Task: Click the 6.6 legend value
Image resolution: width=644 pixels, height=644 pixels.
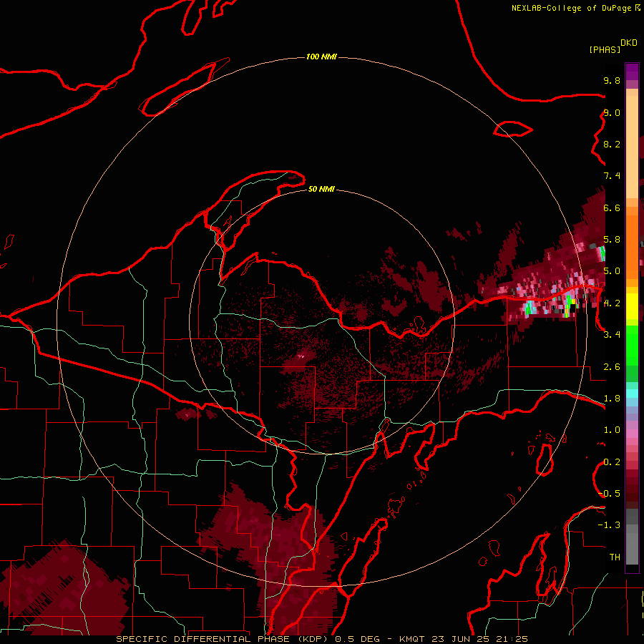Action: [x=612, y=208]
